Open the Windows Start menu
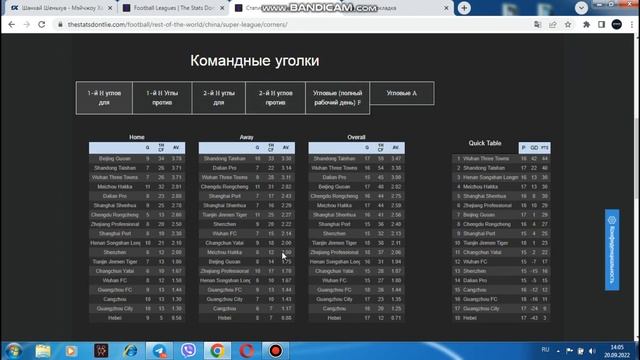Screen dimensions: 640x360 (13, 351)
